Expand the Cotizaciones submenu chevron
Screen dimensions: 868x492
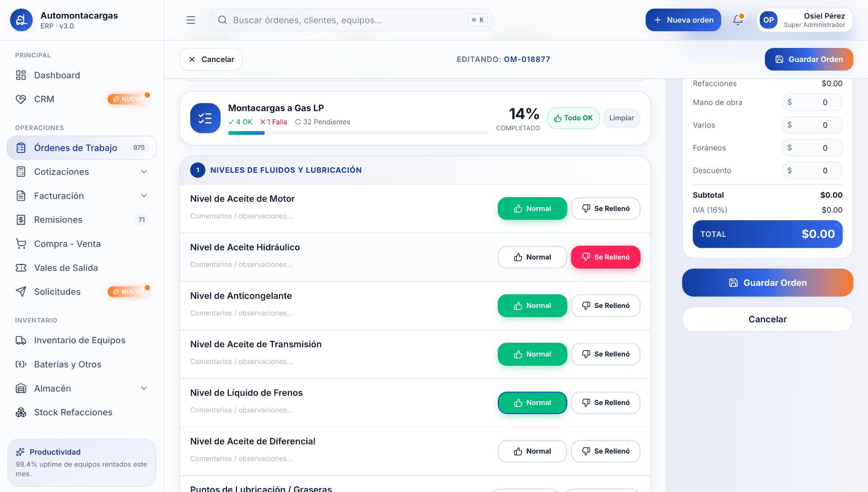point(144,172)
